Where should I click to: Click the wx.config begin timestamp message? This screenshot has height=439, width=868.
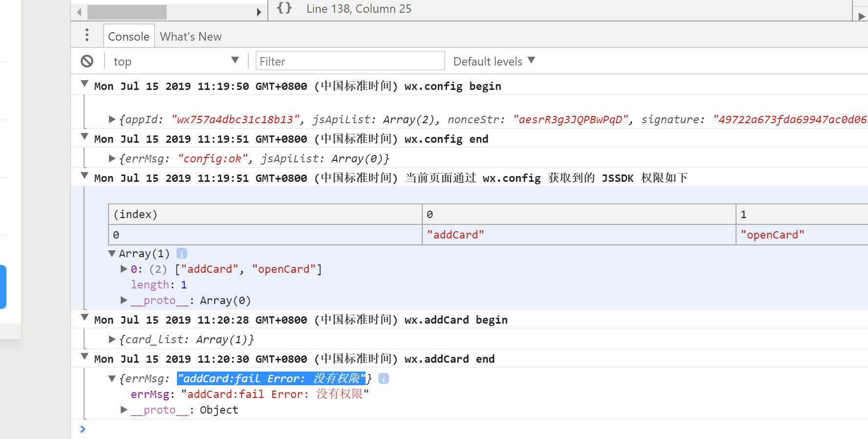(298, 86)
